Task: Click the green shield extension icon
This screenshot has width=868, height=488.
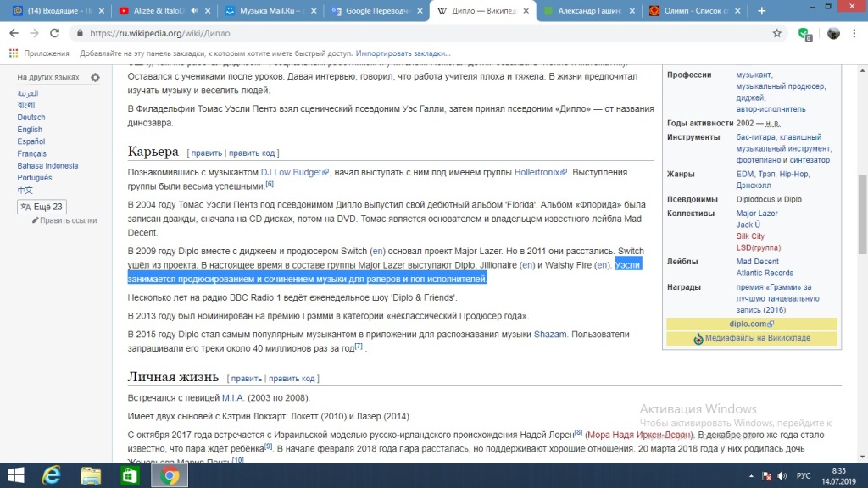Action: [804, 34]
